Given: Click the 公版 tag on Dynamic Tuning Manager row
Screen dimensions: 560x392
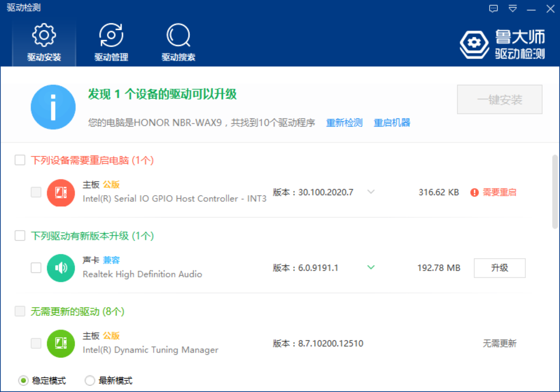Looking at the screenshot, I should [111, 336].
